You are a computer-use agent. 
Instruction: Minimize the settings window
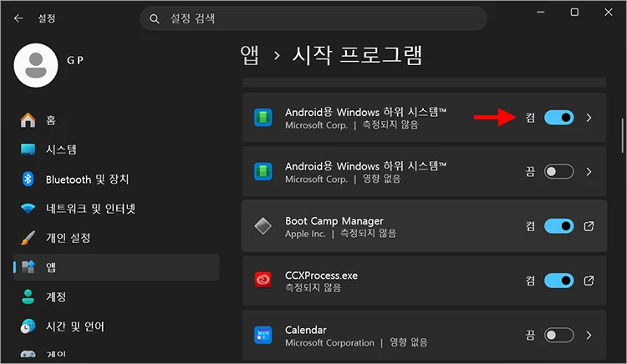click(x=541, y=13)
